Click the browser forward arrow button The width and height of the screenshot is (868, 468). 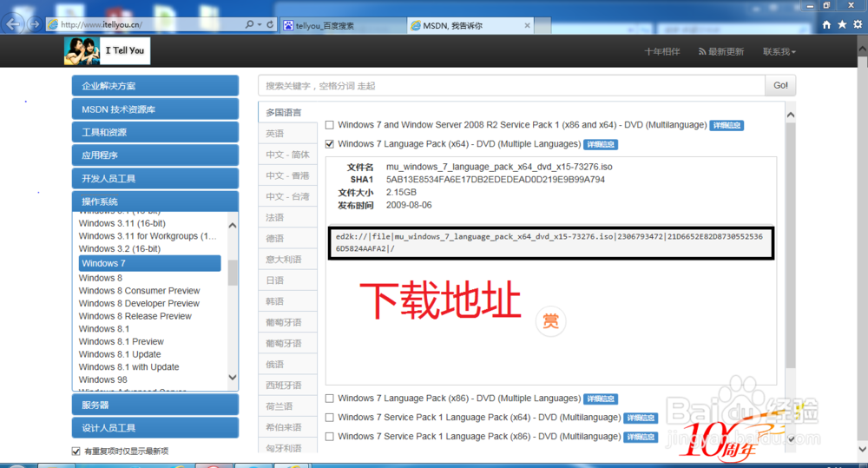pos(35,24)
